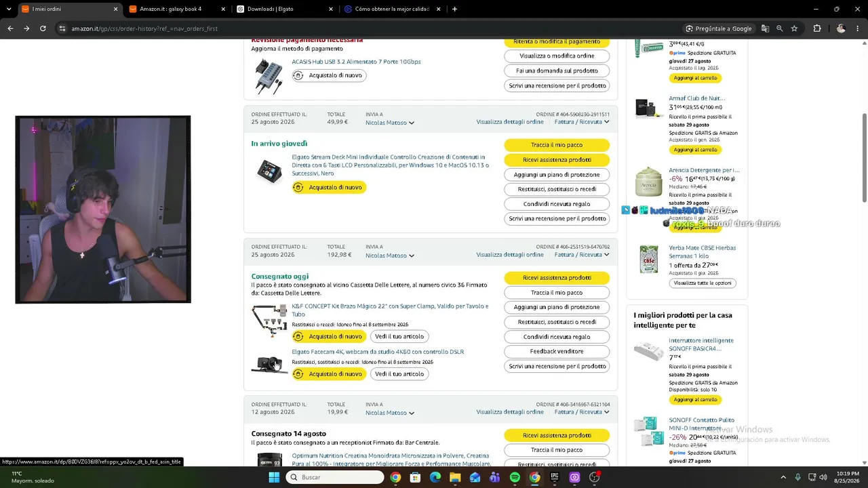Open the site info icon in address bar
This screenshot has height=488, width=868.
[x=62, y=28]
